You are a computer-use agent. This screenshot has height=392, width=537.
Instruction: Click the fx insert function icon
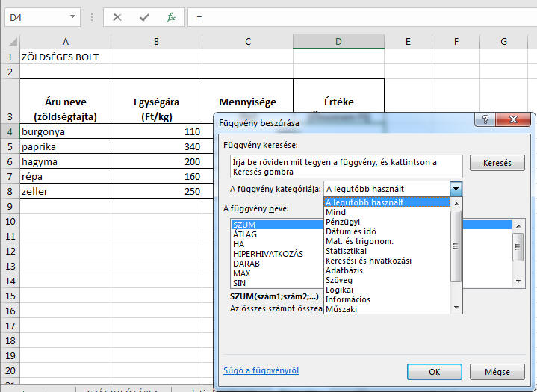(171, 16)
